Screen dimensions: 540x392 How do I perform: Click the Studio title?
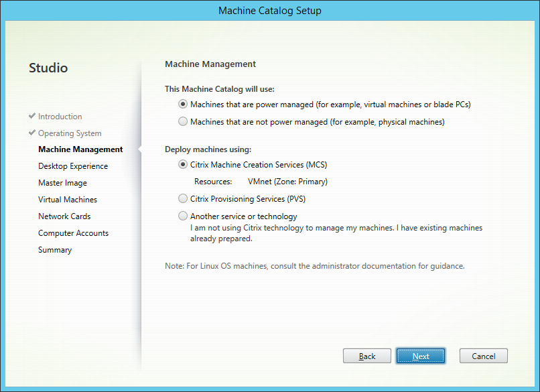[x=48, y=68]
